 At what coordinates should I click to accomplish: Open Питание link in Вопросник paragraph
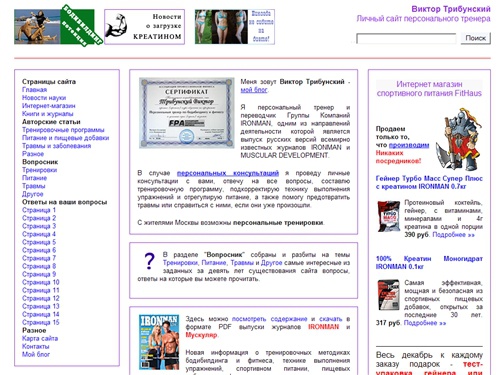coord(214,263)
